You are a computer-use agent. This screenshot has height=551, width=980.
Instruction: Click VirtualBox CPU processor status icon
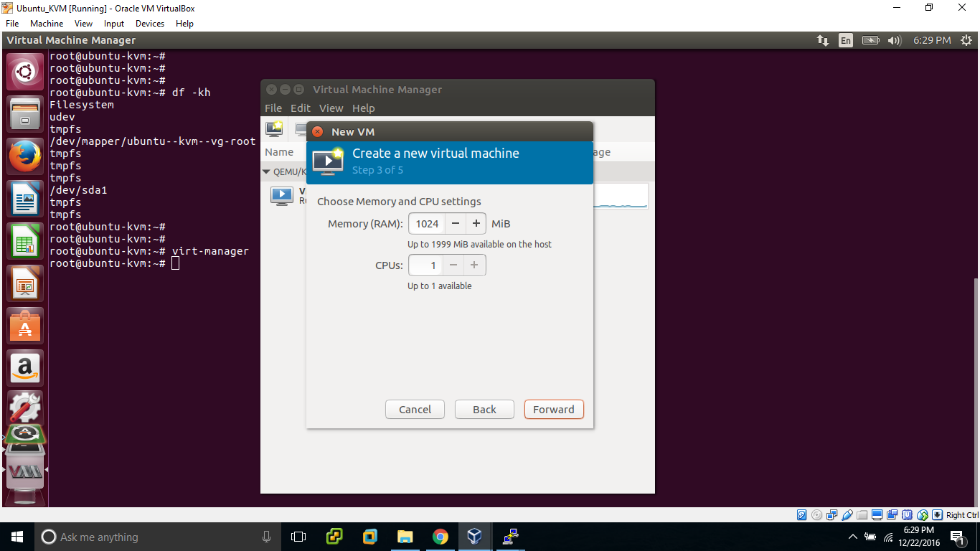click(908, 515)
